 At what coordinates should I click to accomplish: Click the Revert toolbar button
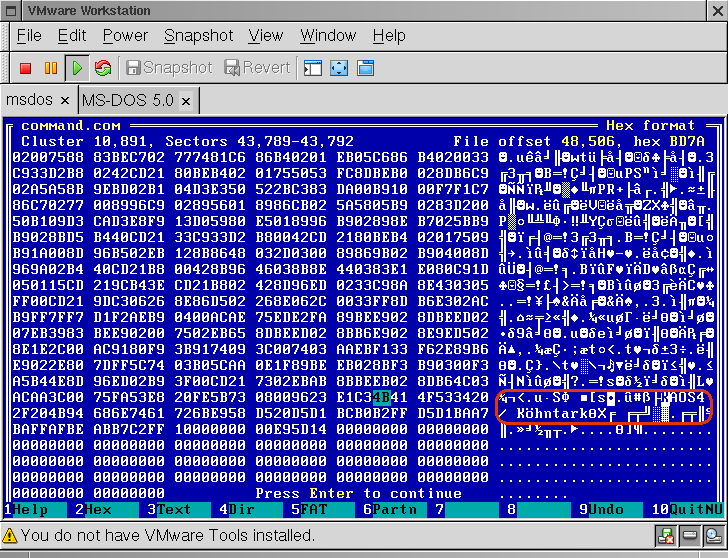tap(257, 68)
